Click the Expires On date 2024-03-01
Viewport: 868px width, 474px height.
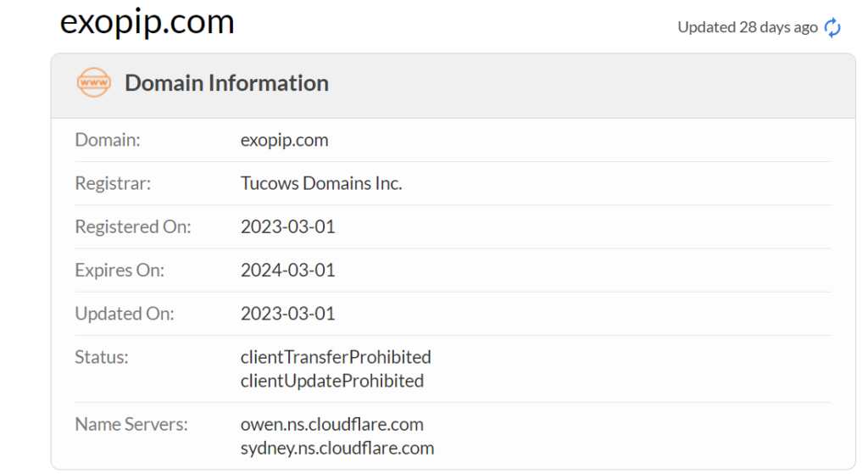(288, 270)
